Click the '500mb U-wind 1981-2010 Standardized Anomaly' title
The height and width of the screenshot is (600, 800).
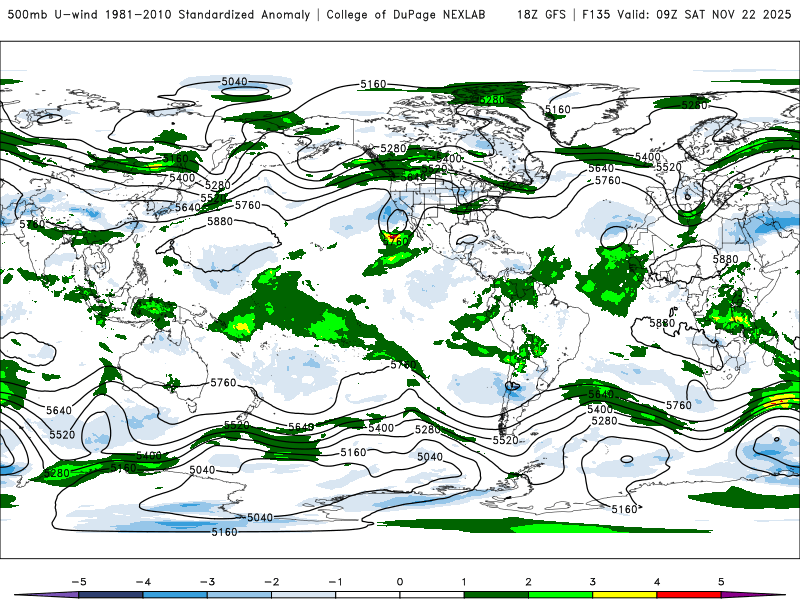coord(159,14)
